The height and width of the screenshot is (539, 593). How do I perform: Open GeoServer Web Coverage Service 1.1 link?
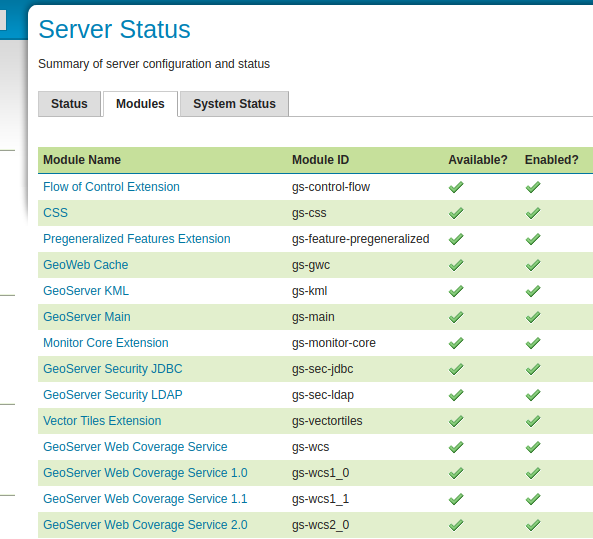coord(145,499)
